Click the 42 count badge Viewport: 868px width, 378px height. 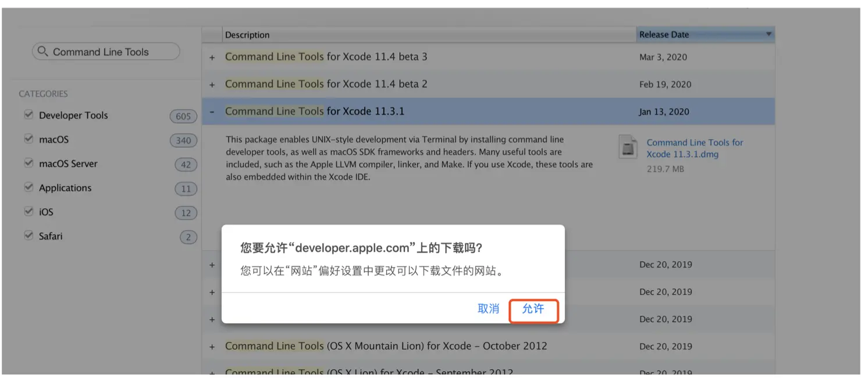[186, 165]
